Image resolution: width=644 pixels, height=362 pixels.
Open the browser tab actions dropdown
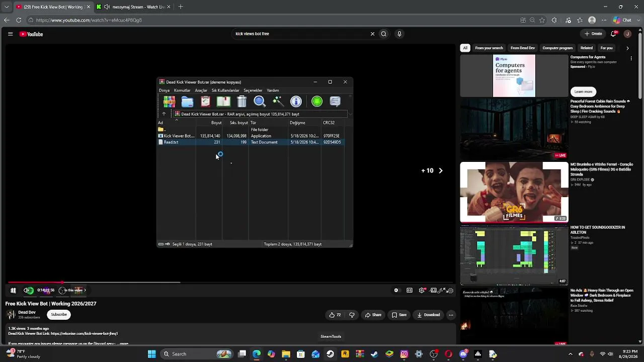coord(7,7)
